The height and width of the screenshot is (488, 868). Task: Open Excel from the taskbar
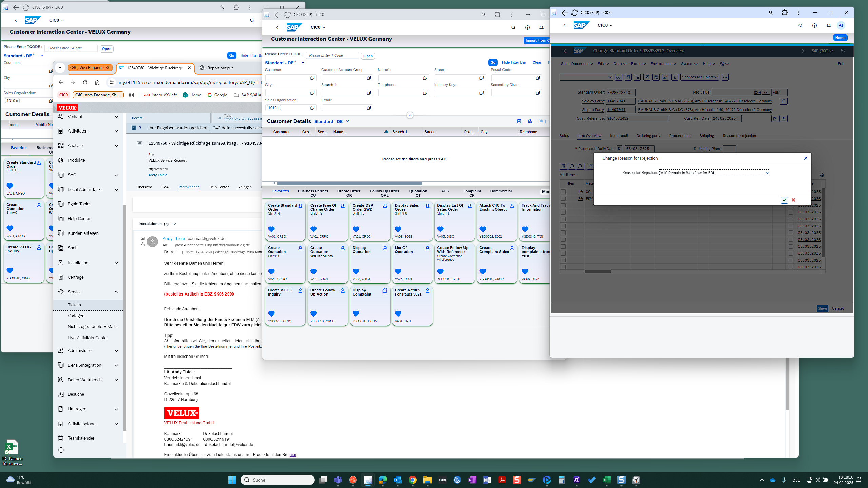tap(606, 480)
